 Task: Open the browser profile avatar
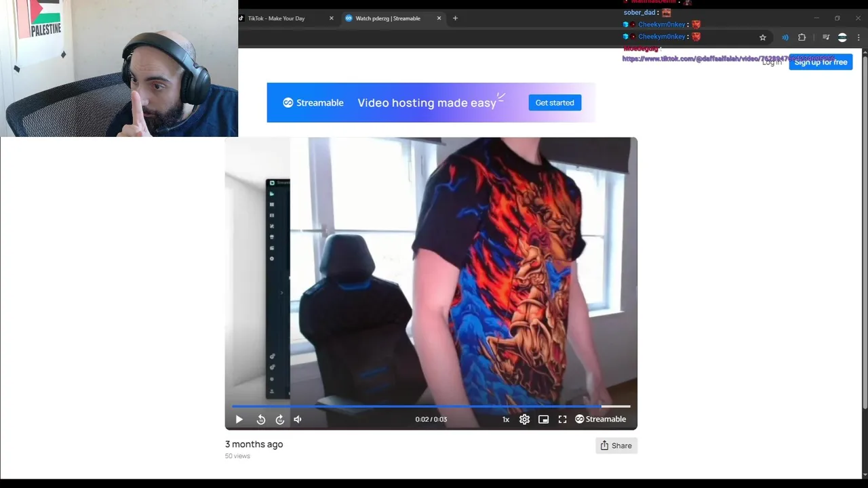(842, 37)
